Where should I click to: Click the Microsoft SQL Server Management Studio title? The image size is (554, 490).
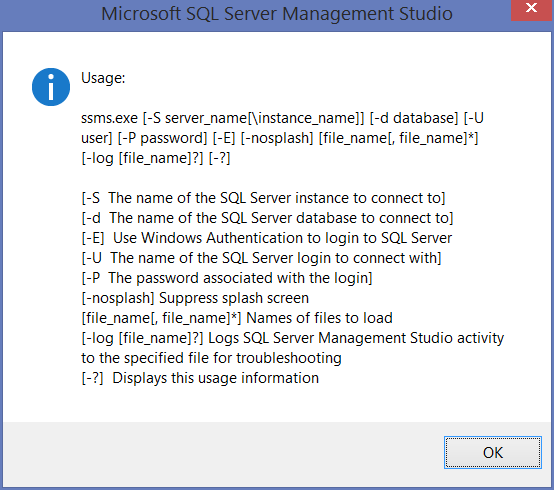[x=277, y=14]
